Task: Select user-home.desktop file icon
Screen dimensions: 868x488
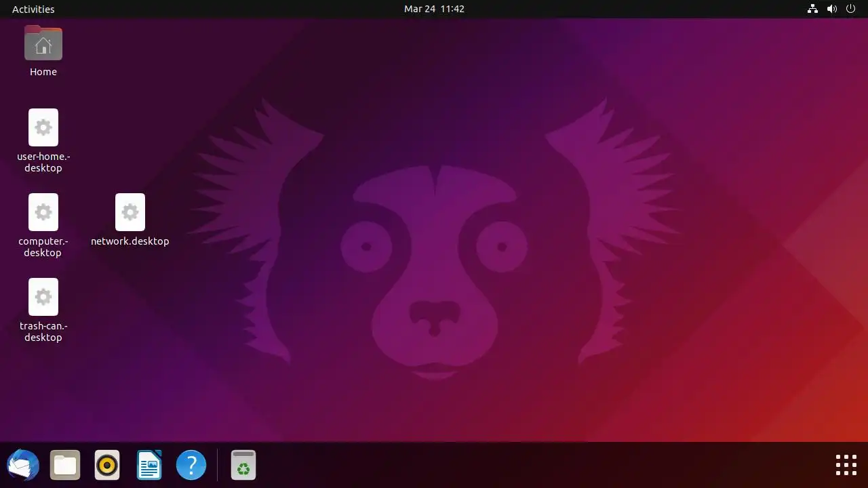Action: (43, 127)
